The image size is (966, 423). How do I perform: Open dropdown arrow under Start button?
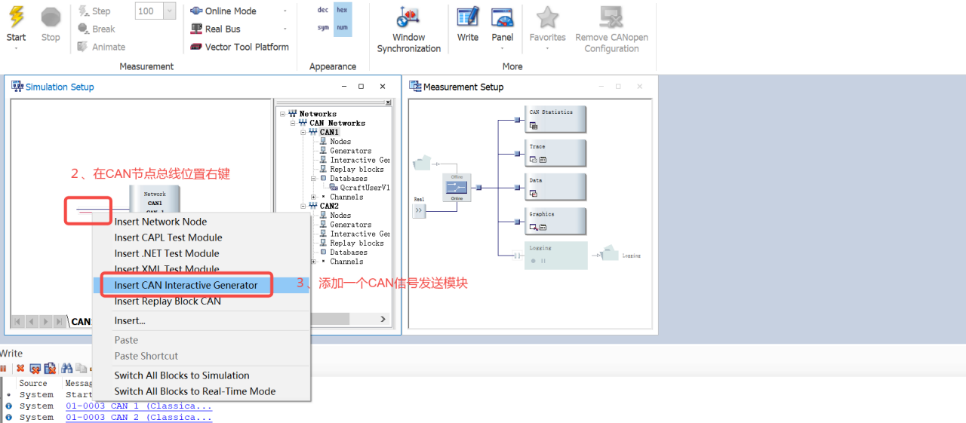click(16, 47)
